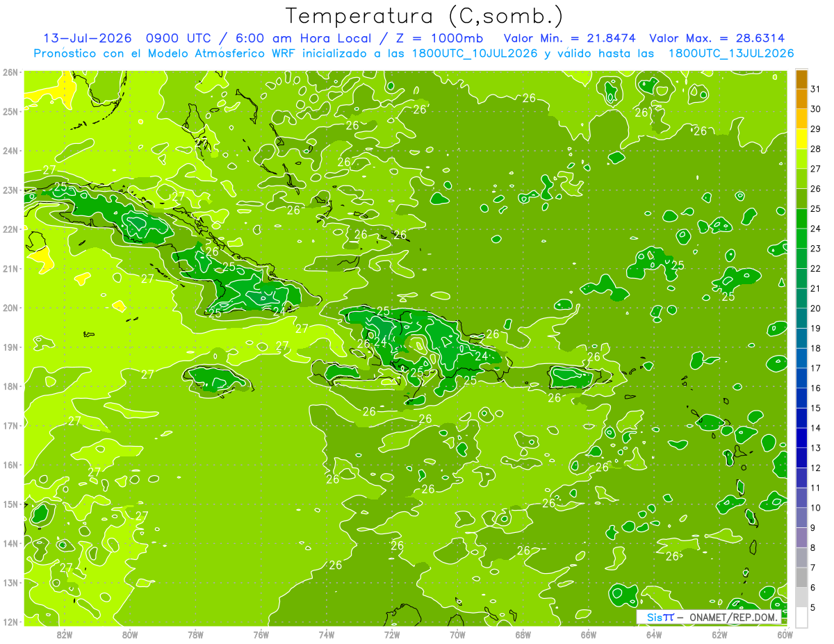Click the legend scale value "9"
This screenshot has height=644, width=834.
coord(813,528)
